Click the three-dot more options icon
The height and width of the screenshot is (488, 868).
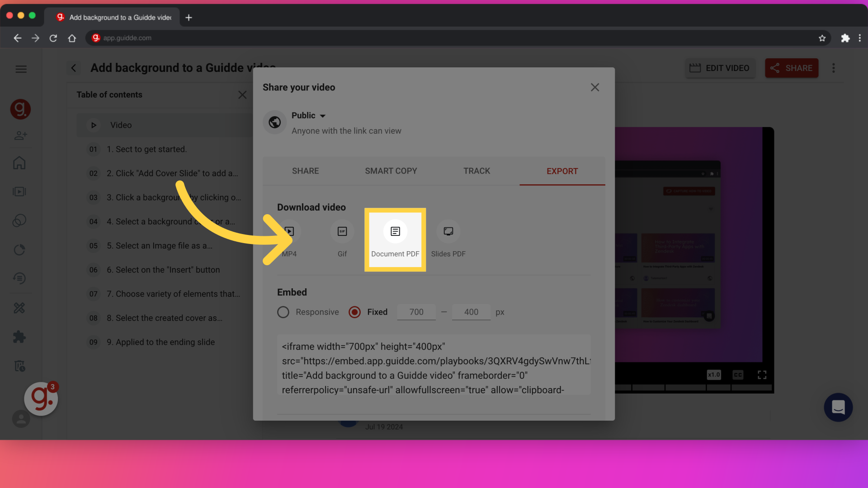click(834, 68)
